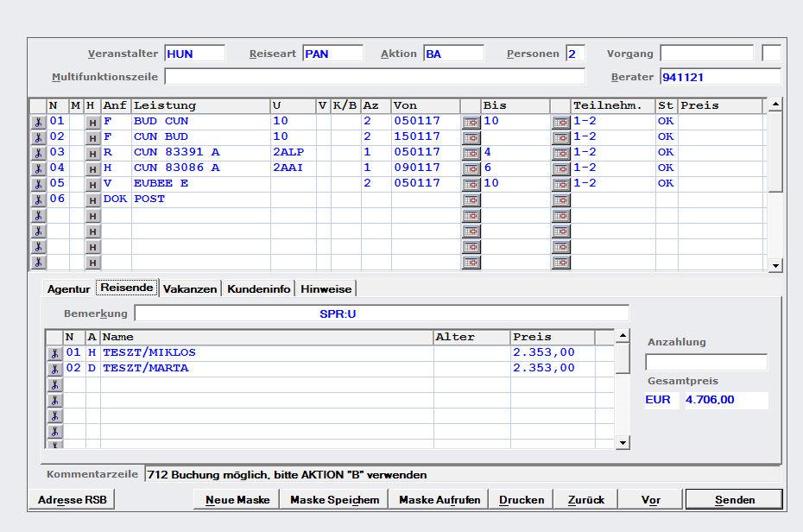Save the mask via Maske Speichern
This screenshot has width=803, height=532.
(x=334, y=500)
